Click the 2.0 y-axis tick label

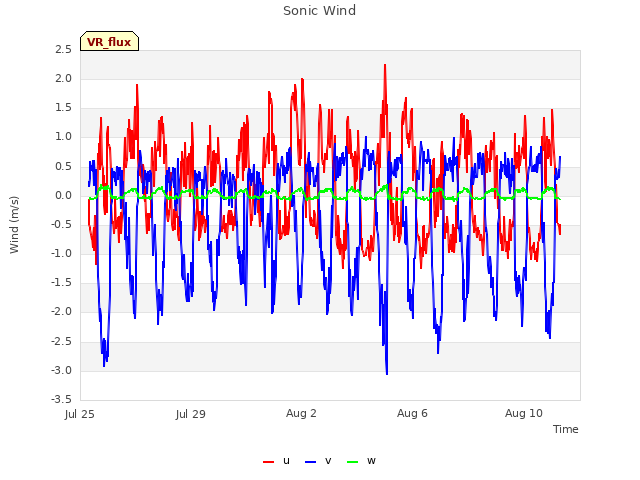pos(63,78)
